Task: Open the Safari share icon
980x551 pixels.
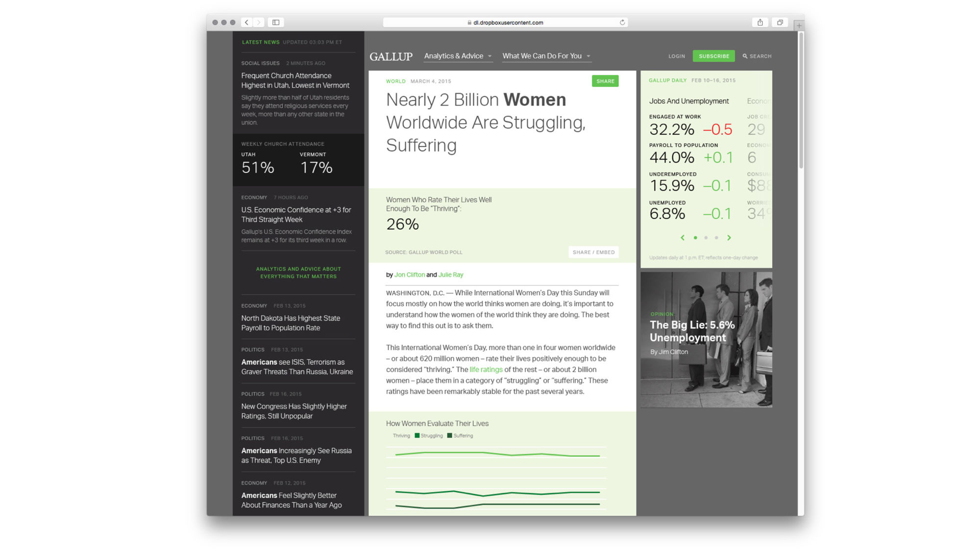Action: click(x=760, y=23)
